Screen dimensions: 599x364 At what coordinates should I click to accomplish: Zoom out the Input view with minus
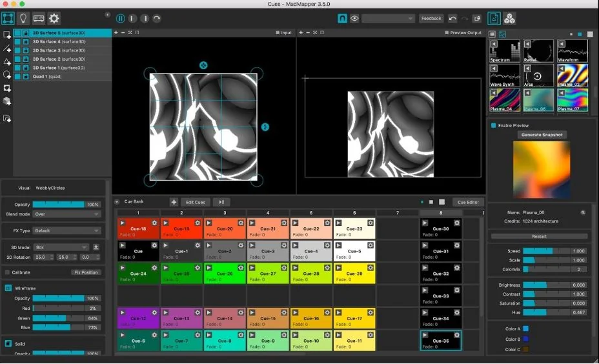pyautogui.click(x=123, y=33)
